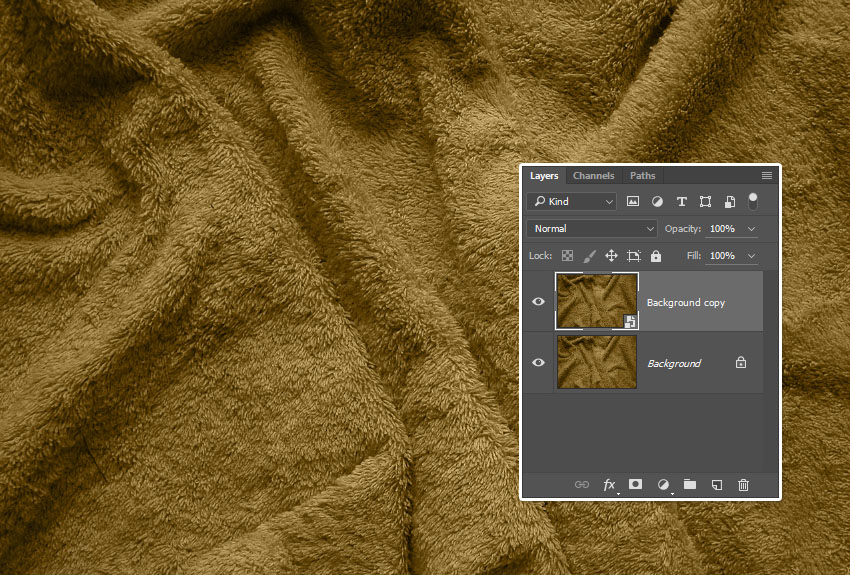
Task: Toggle visibility of the Background layer
Action: 539,363
